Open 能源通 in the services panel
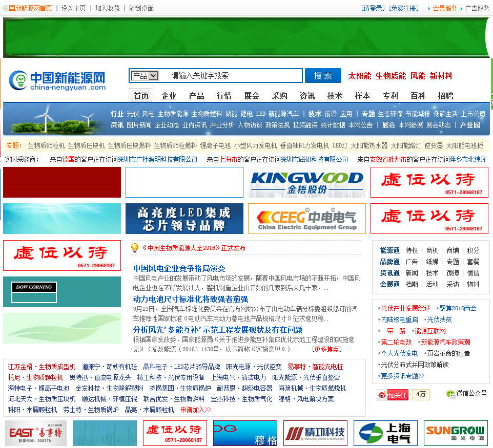493x448 pixels. point(390,250)
